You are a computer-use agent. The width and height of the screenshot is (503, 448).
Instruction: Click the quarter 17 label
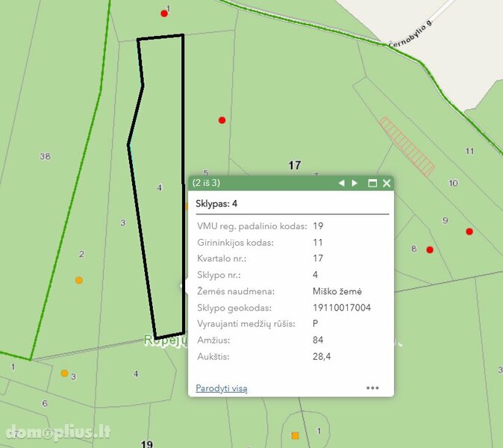coord(295,165)
